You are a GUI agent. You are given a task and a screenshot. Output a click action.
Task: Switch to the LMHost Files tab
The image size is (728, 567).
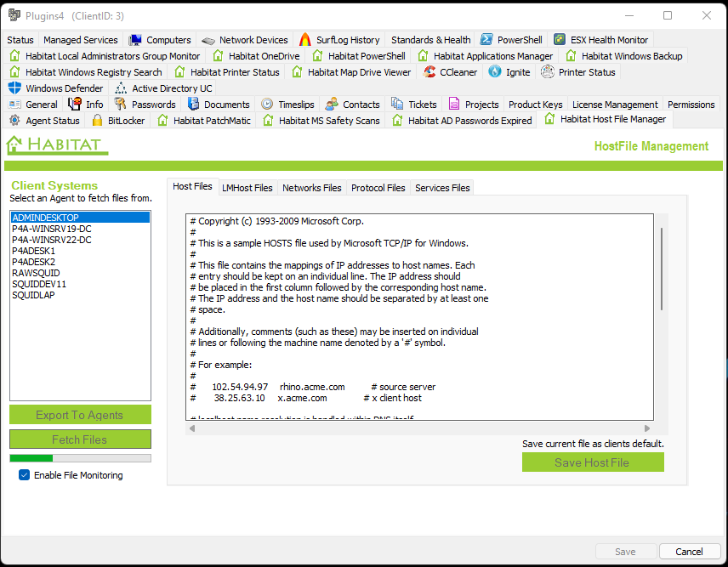[247, 188]
